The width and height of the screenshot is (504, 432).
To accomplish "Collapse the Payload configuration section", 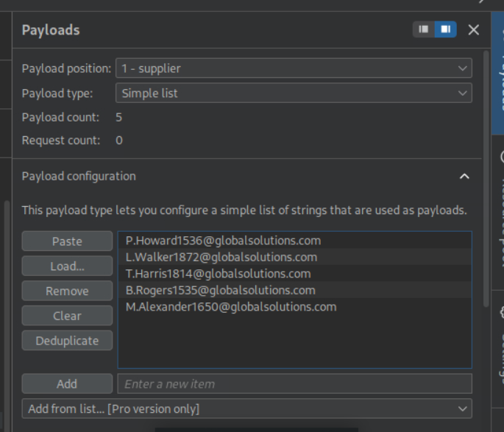I will [464, 177].
